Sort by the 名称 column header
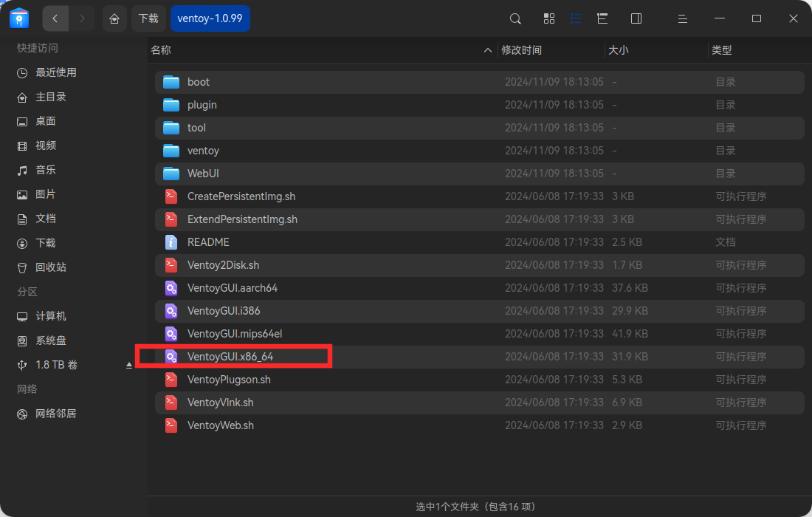Image resolution: width=812 pixels, height=517 pixels. coord(160,50)
